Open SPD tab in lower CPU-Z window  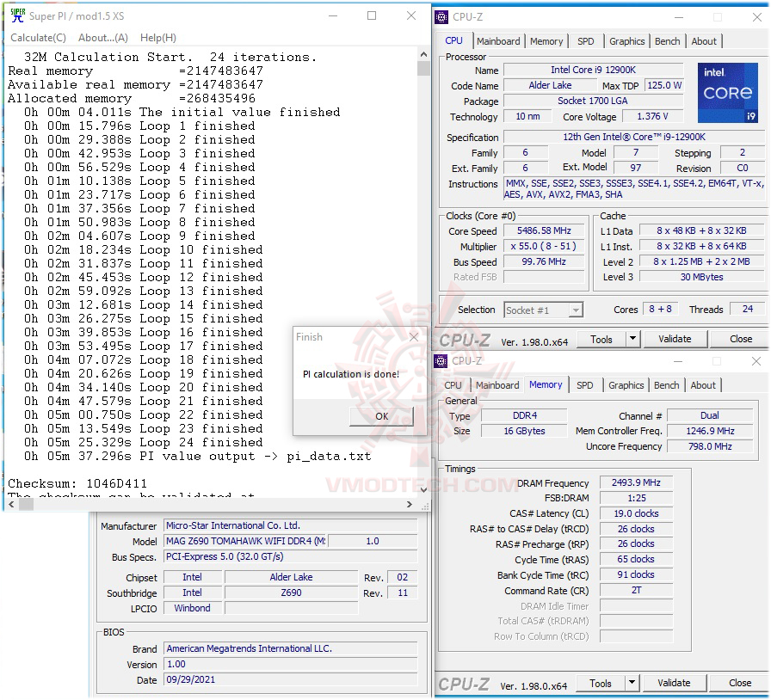point(584,385)
